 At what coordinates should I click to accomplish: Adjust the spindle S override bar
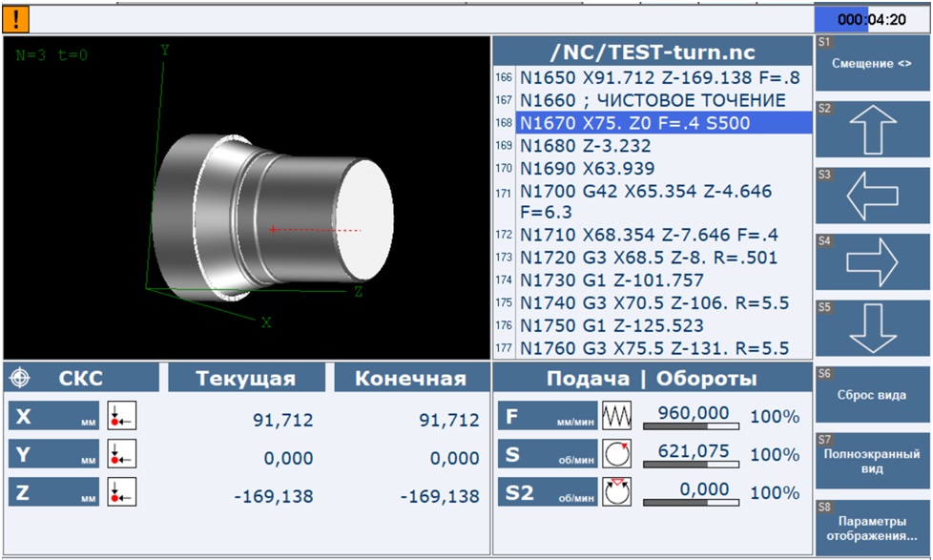692,464
